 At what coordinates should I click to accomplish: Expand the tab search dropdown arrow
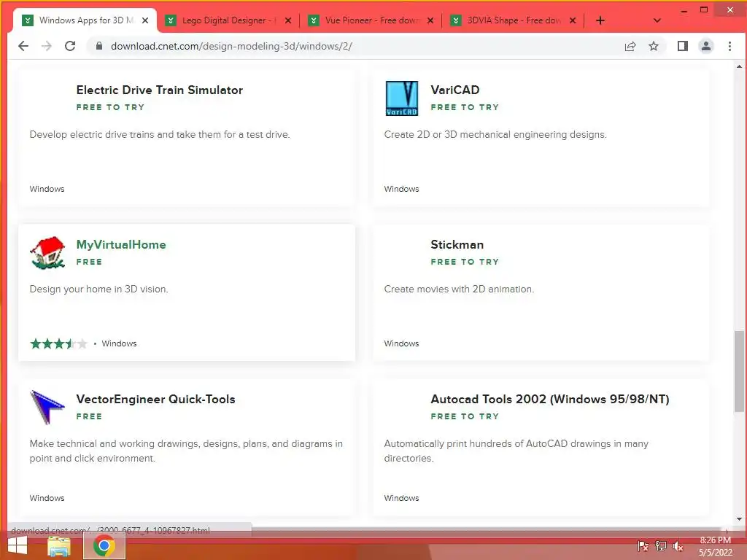(657, 20)
